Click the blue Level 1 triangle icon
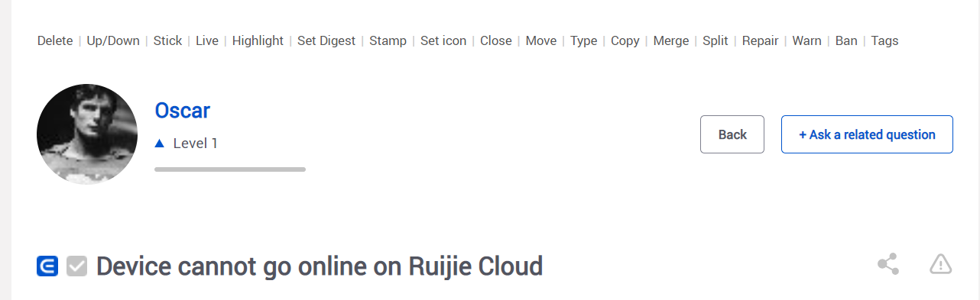The width and height of the screenshot is (980, 300). point(159,143)
